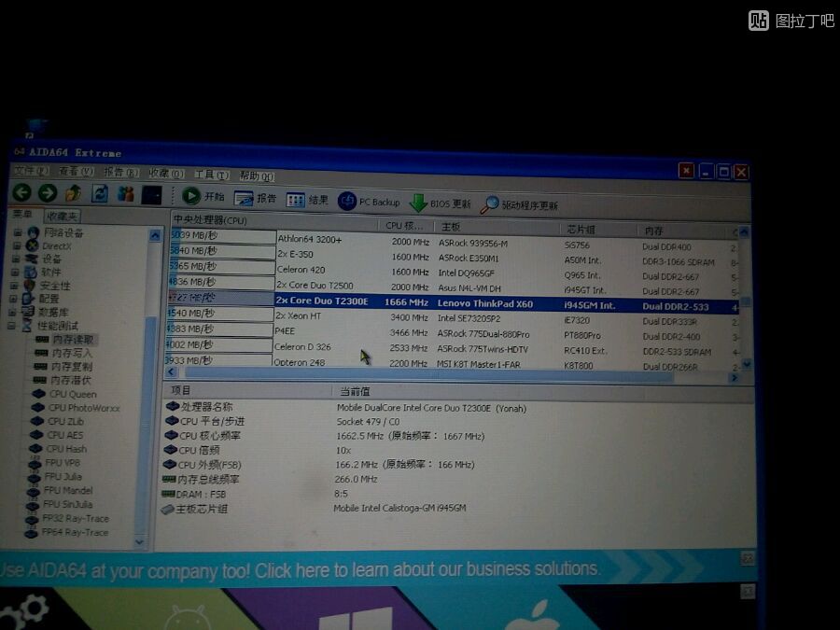This screenshot has width=840, height=630.
Task: Sort by 芯片组 column header
Action: point(599,230)
